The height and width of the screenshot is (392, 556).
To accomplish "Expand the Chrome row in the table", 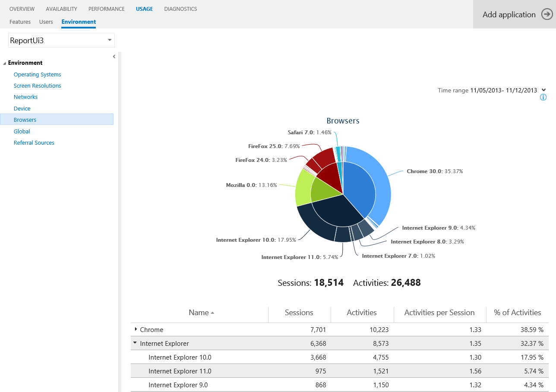I will [136, 329].
